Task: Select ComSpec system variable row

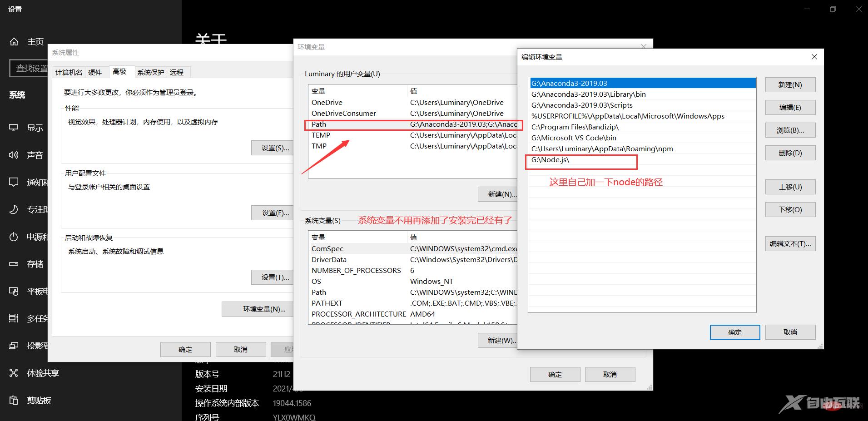Action: (x=413, y=248)
